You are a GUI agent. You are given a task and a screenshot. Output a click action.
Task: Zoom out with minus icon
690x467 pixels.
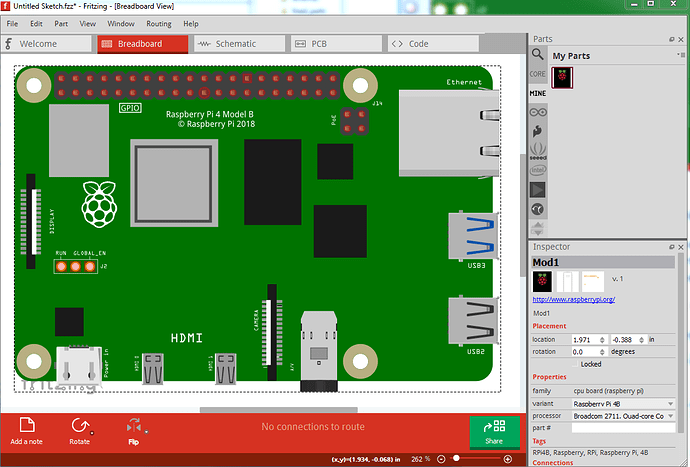(x=441, y=459)
